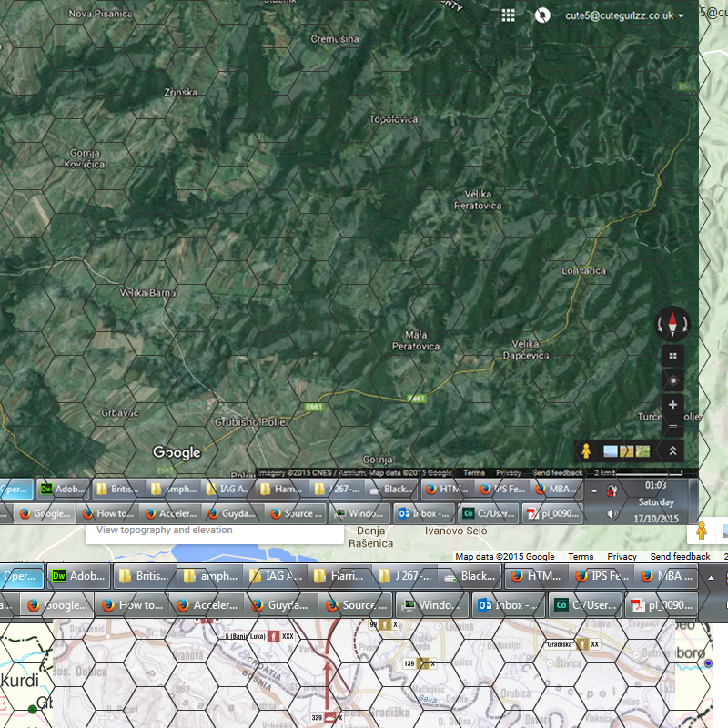Image resolution: width=728 pixels, height=728 pixels.
Task: Switch to 'IPS Fe...' Firefox in larger bottom taskbar
Action: click(x=602, y=576)
